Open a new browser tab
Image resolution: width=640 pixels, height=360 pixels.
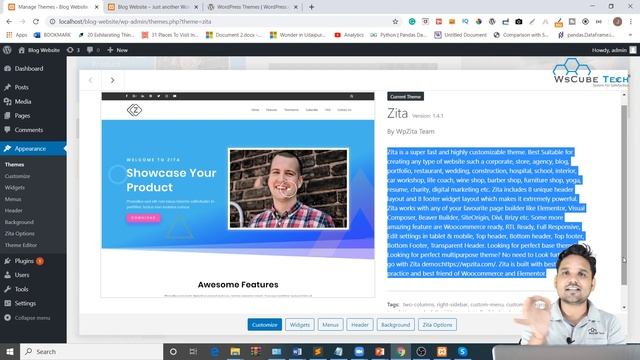(x=311, y=7)
